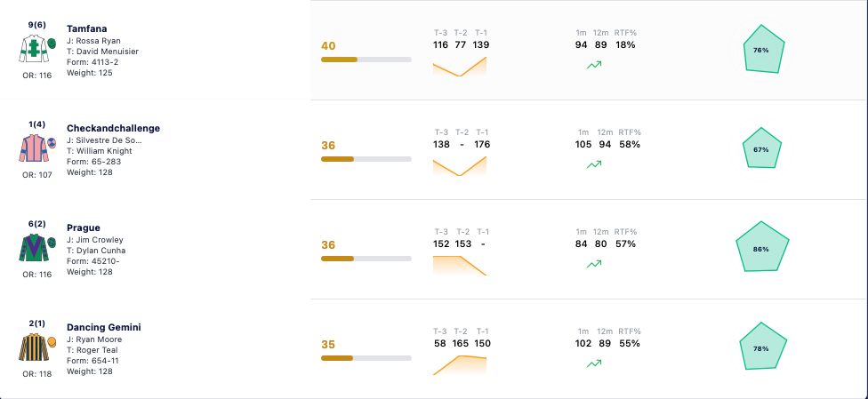Click Tamfana's green upward trend arrow
868x399 pixels.
click(x=594, y=65)
